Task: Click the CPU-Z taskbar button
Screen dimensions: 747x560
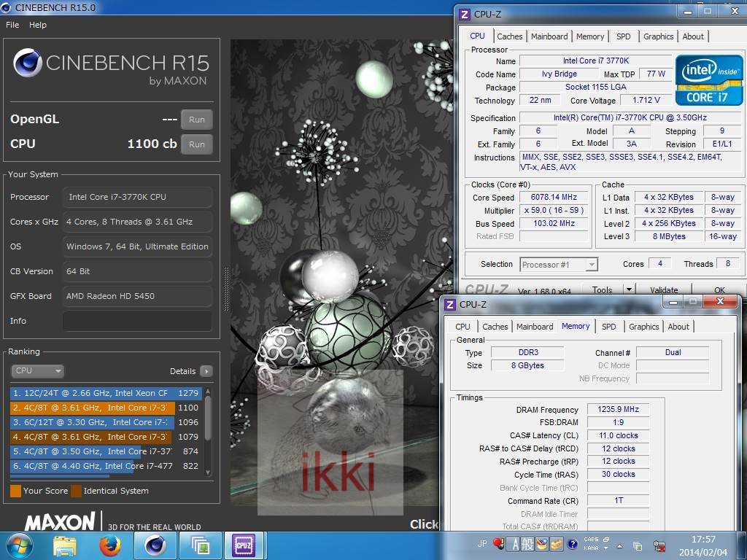Action: (244, 545)
